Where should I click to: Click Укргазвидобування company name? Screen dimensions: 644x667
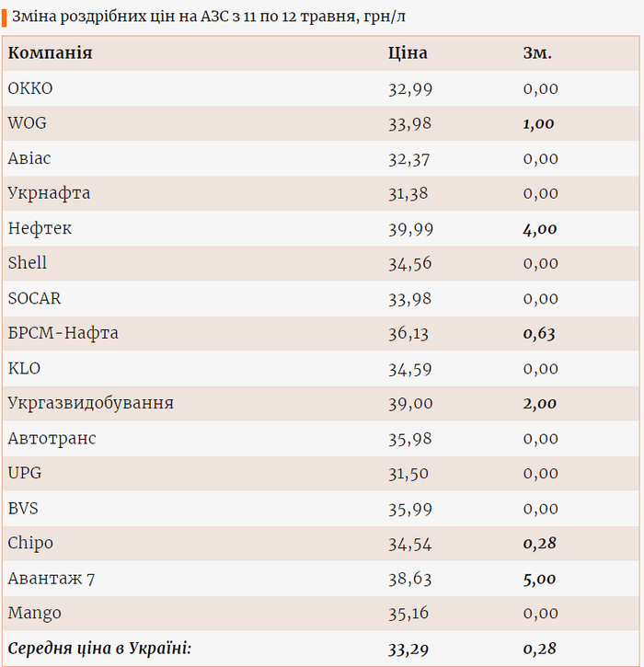90,403
